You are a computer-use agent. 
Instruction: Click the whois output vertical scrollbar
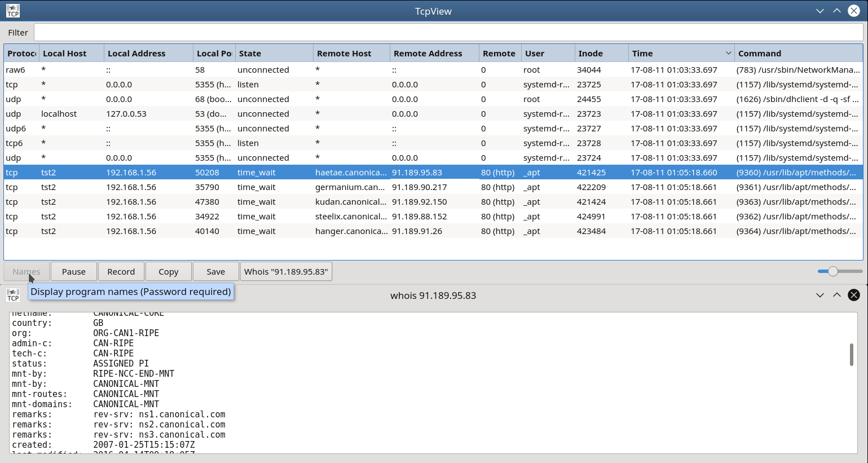pyautogui.click(x=851, y=354)
